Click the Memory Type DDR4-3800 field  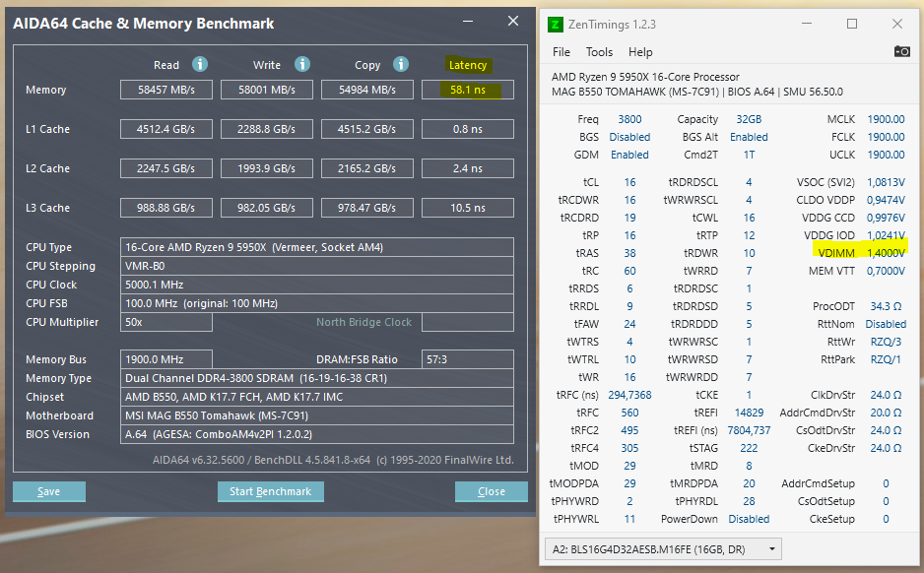(x=317, y=378)
